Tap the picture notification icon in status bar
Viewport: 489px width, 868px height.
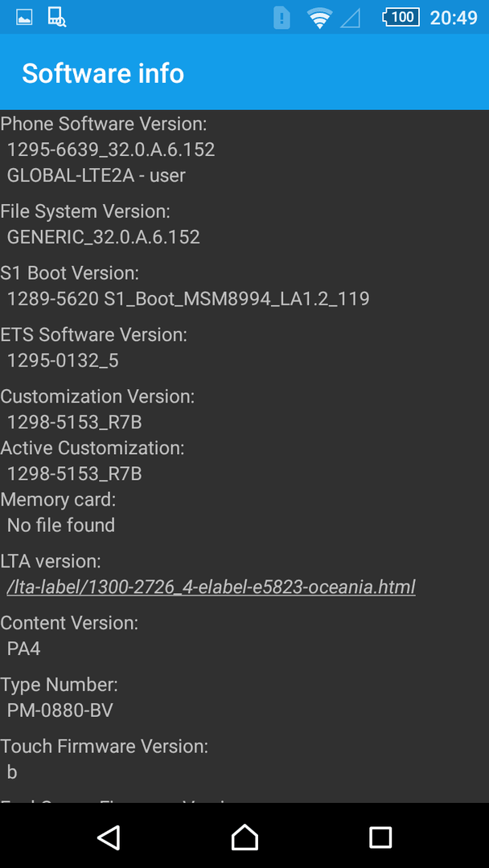tap(24, 18)
